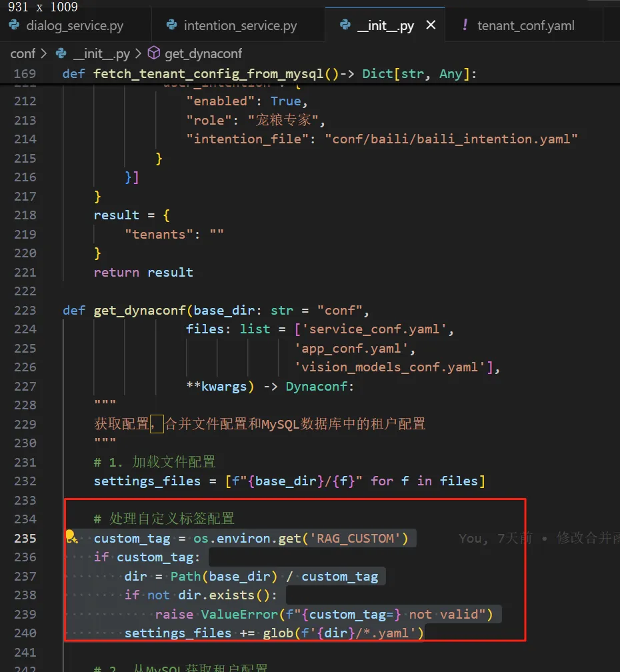
Task: Click the Python icon on dialog_service.py tab
Action: [x=14, y=25]
